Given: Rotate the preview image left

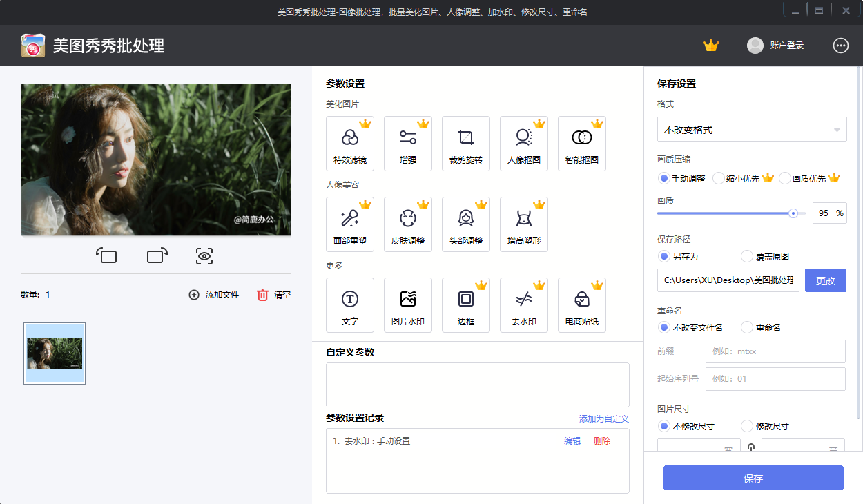Looking at the screenshot, I should [x=107, y=255].
